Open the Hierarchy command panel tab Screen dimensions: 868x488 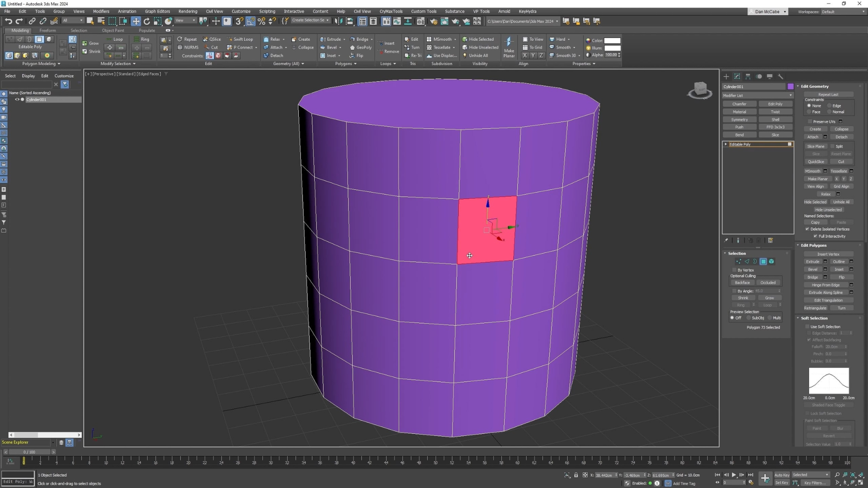(748, 76)
